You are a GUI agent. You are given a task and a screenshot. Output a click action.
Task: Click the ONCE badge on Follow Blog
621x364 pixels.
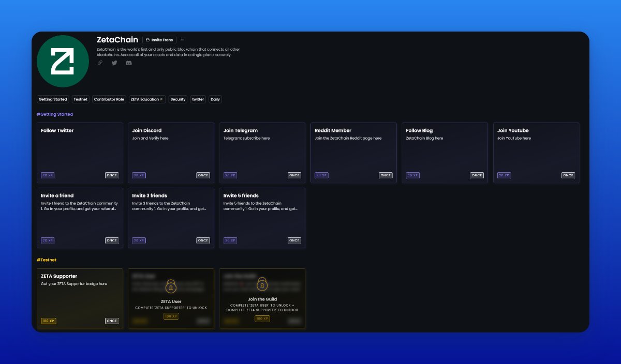tap(477, 175)
